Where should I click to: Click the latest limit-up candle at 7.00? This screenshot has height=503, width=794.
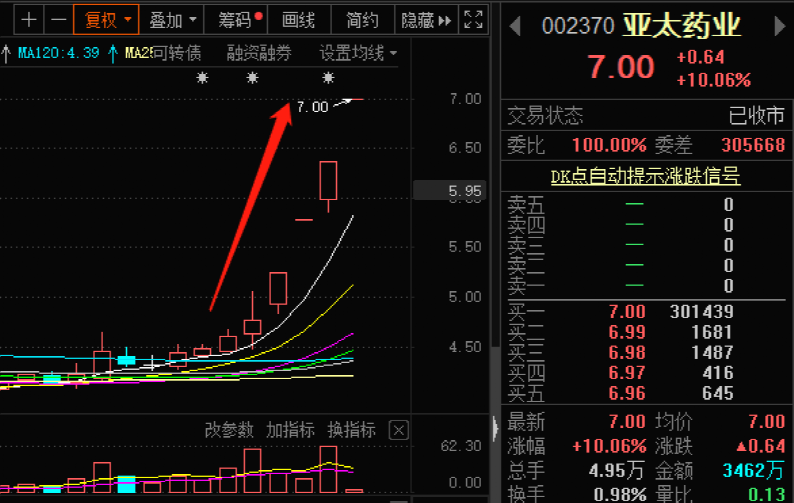coord(355,99)
